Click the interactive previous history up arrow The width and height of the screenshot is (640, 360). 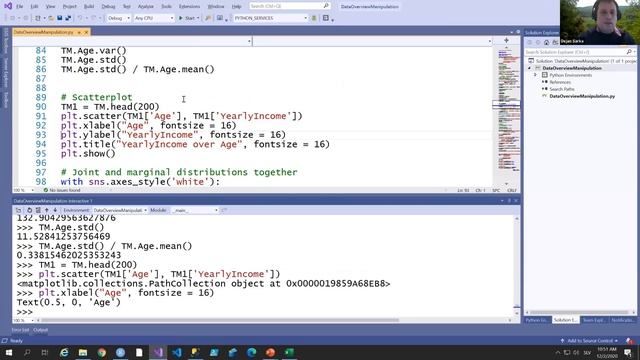click(47, 210)
